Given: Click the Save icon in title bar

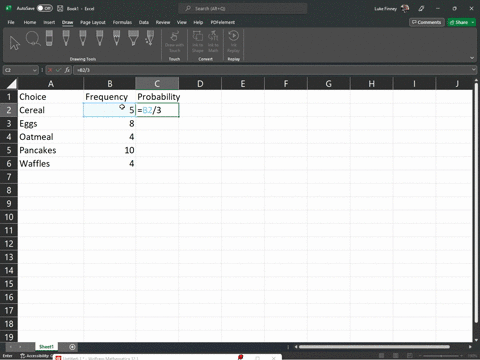Looking at the screenshot, I should (x=60, y=9).
